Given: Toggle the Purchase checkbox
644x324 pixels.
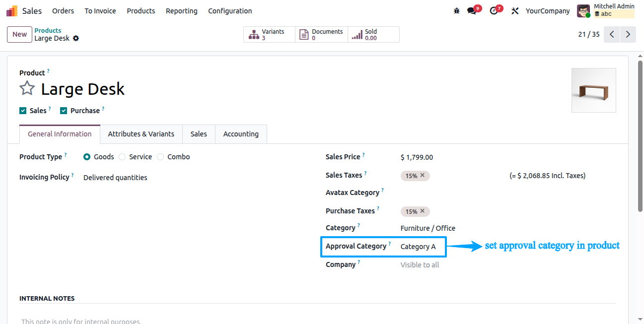Looking at the screenshot, I should click(64, 111).
